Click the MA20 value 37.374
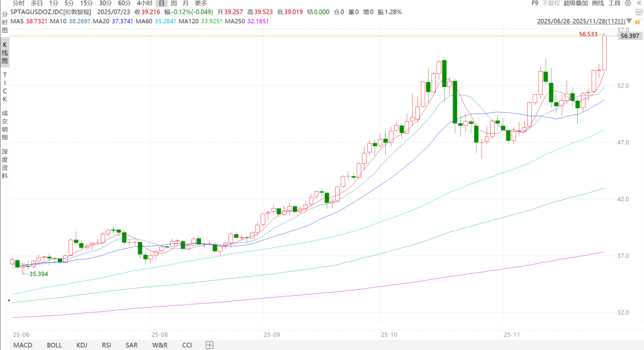Viewport: 644px width, 350px height. tap(122, 21)
